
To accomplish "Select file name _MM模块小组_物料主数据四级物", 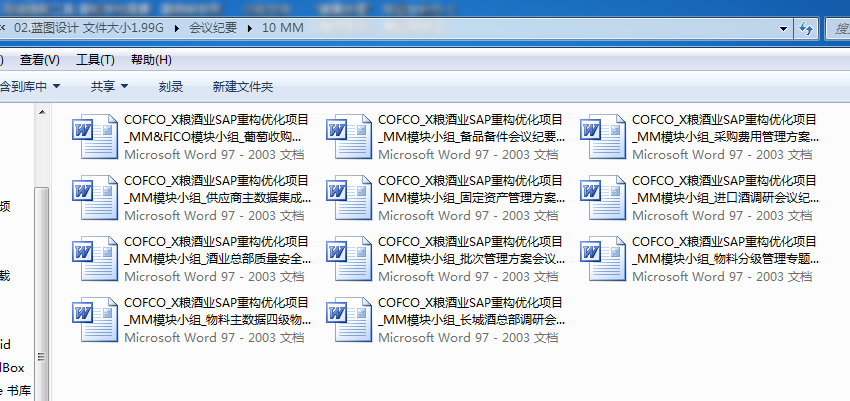I will pyautogui.click(x=217, y=320).
